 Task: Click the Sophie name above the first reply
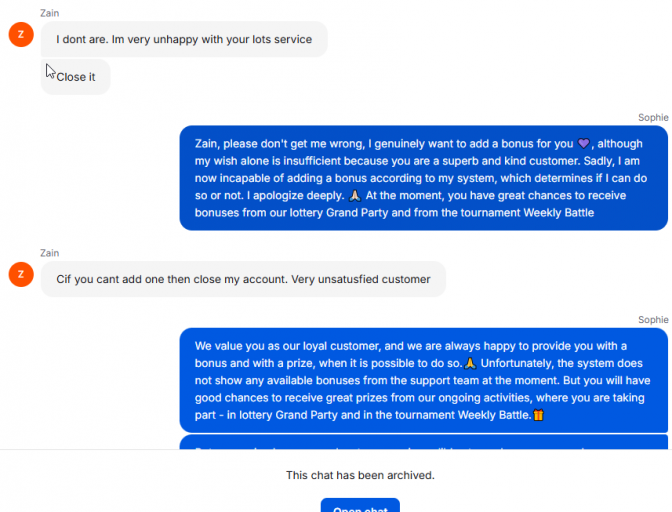click(653, 118)
